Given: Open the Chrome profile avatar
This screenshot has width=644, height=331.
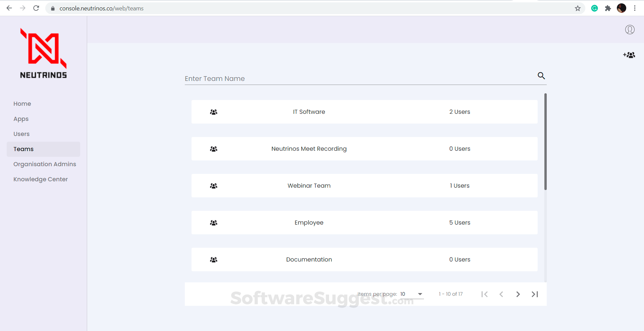Looking at the screenshot, I should (622, 8).
